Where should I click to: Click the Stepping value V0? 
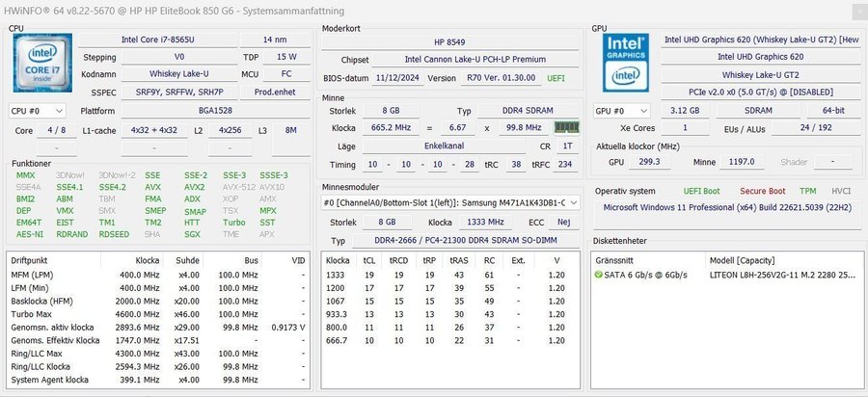pyautogui.click(x=179, y=57)
